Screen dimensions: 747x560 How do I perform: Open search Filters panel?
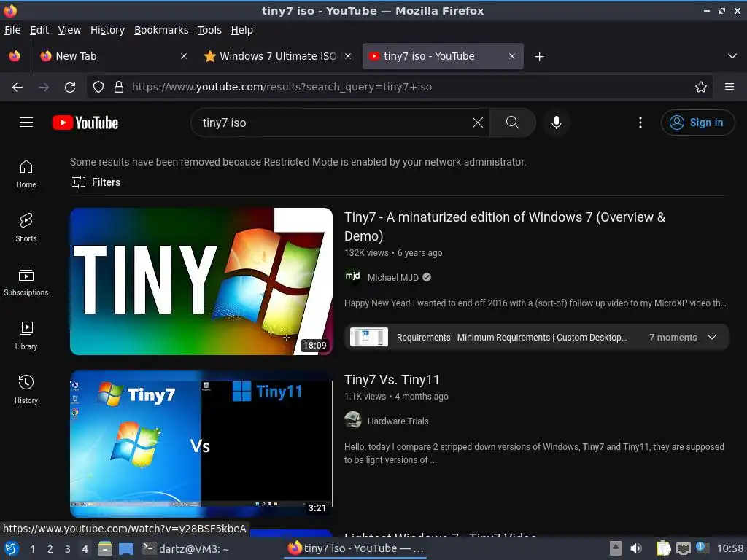[x=96, y=182]
